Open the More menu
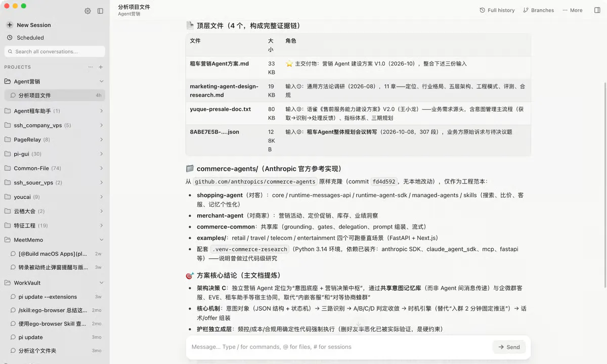The image size is (607, 364). (x=572, y=10)
